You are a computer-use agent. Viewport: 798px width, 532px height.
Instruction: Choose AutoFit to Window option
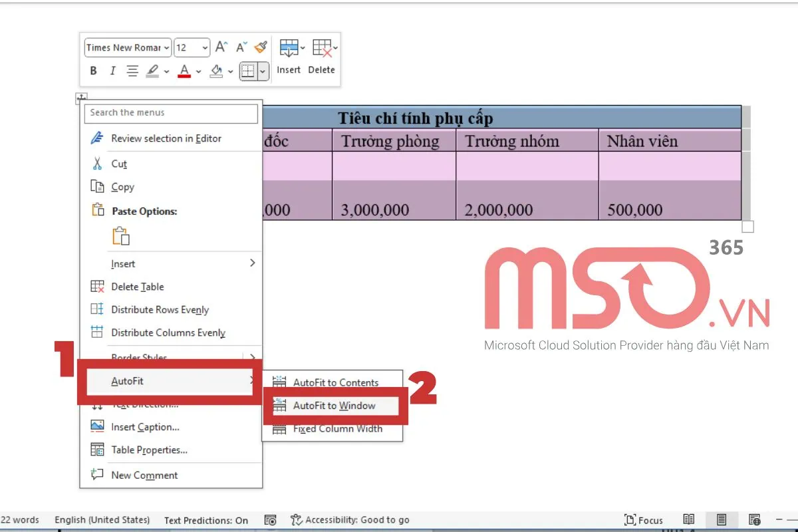click(x=334, y=405)
